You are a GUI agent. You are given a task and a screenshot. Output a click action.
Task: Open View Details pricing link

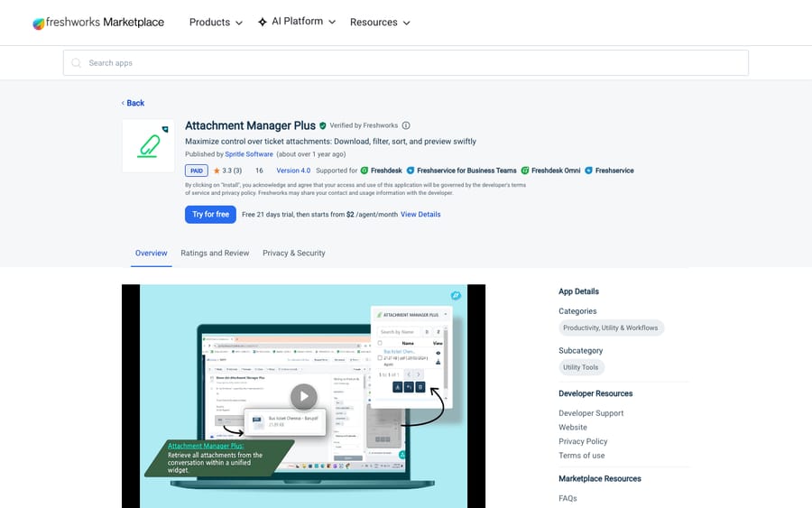pos(420,215)
